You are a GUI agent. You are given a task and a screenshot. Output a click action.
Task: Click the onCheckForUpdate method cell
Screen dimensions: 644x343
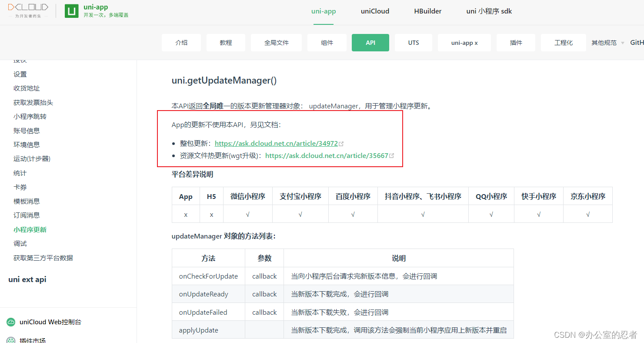208,276
